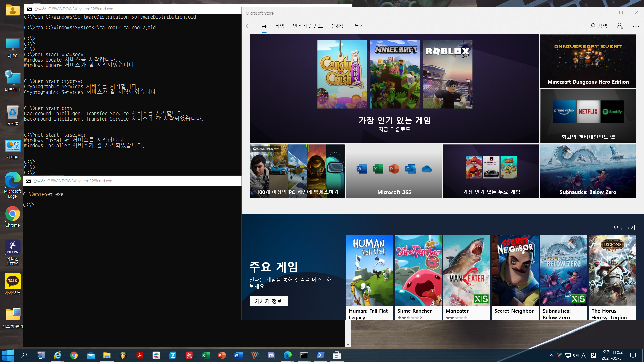
Task: Switch to the 엔터테인먼트 tab
Action: (308, 26)
